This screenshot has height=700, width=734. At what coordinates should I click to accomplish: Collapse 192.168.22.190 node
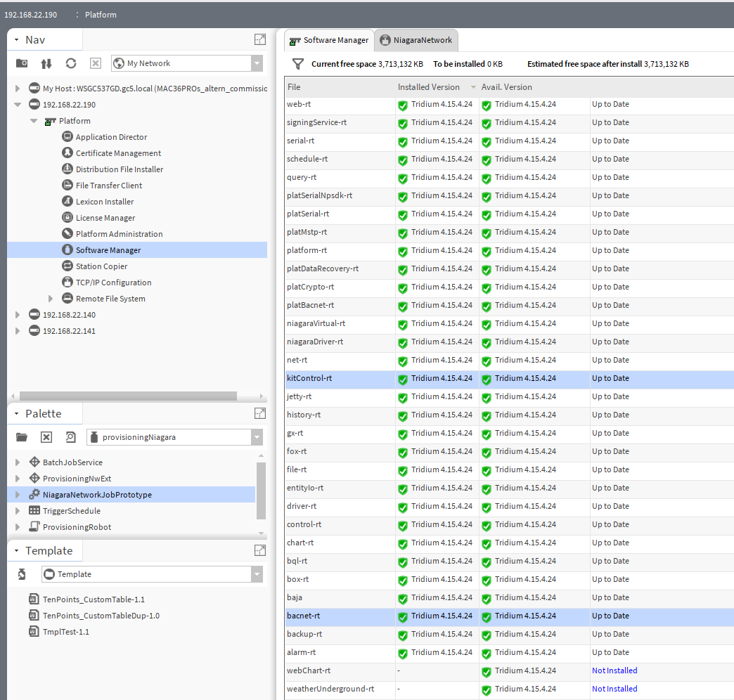click(18, 105)
